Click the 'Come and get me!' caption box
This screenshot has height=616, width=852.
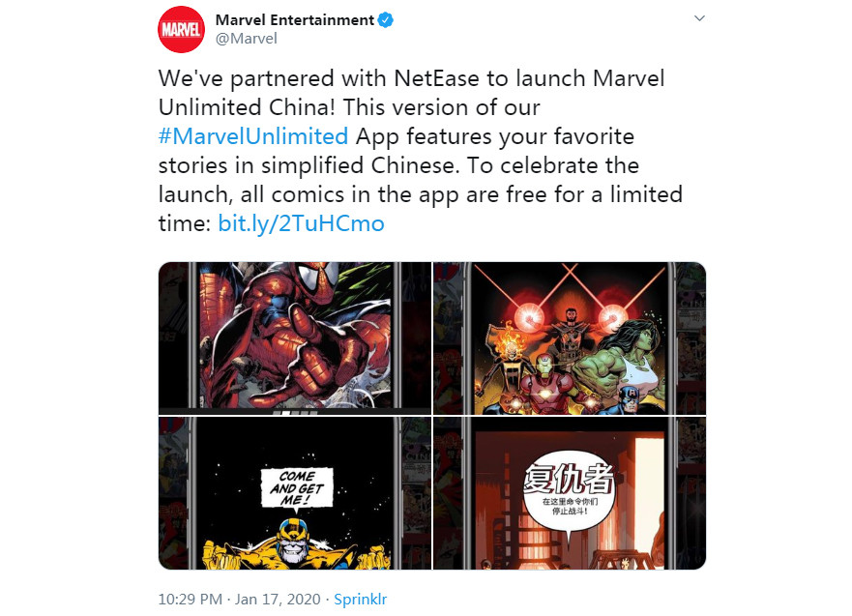tap(297, 487)
